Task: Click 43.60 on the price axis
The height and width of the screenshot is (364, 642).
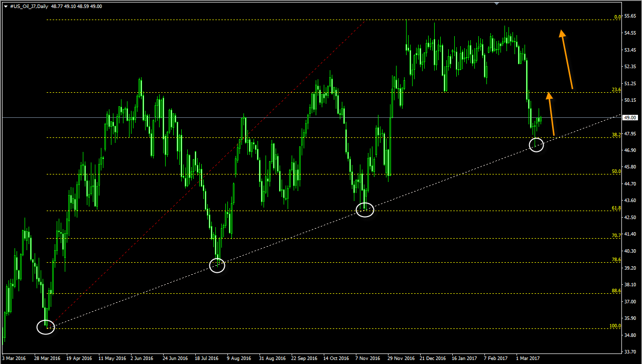Action: pos(630,201)
